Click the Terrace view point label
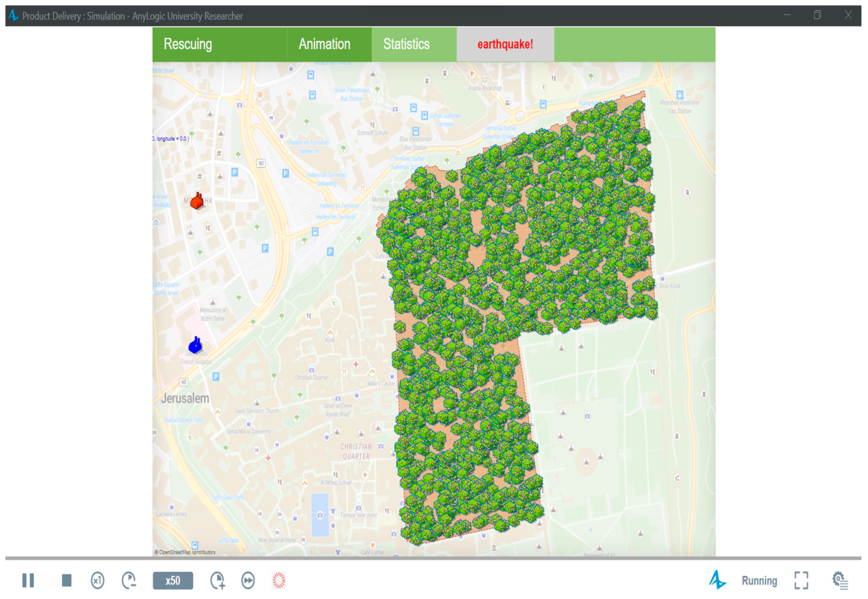This screenshot has height=599, width=868. pos(359,515)
